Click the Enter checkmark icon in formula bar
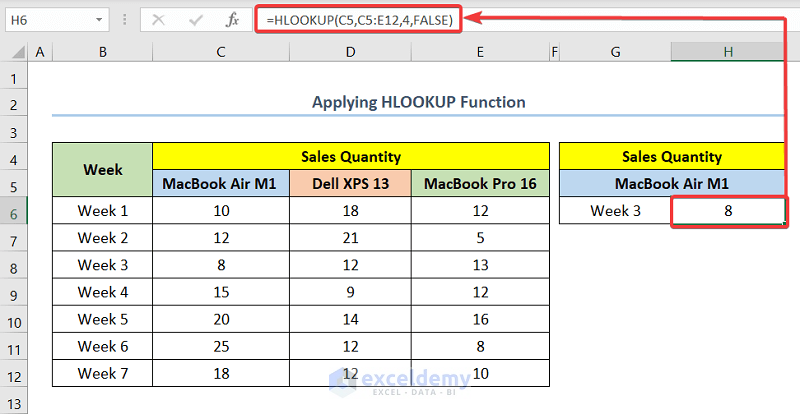 coord(196,20)
